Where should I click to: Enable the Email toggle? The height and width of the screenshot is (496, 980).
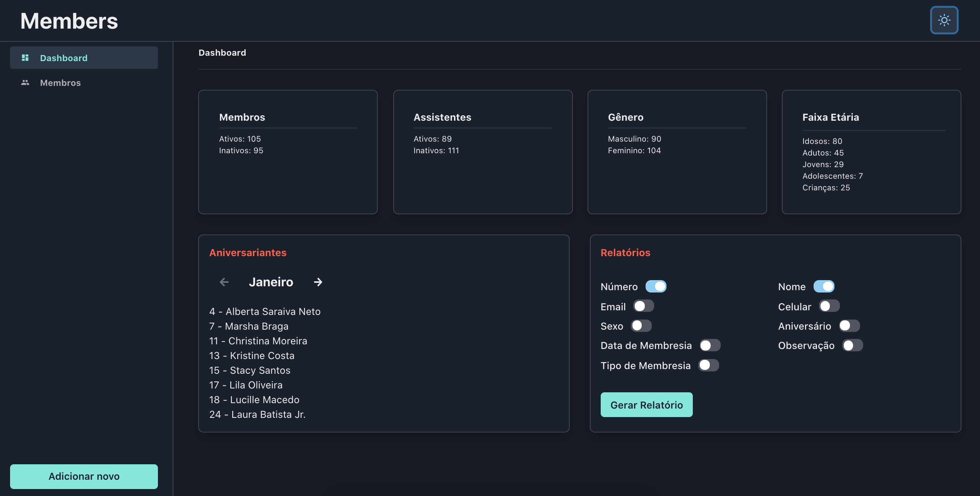pos(644,306)
